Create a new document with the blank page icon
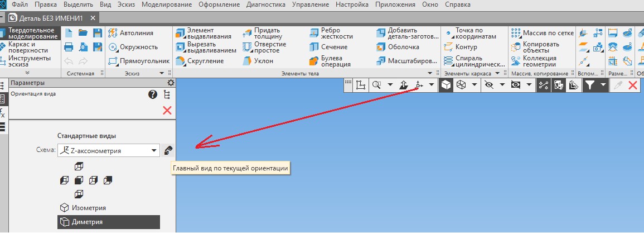The image size is (644, 233). pyautogui.click(x=69, y=33)
